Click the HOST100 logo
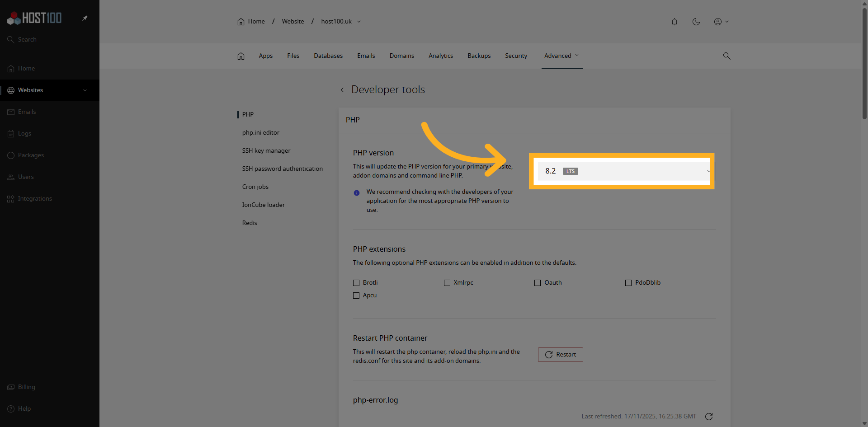Screen dimensions: 868x427 click(34, 18)
